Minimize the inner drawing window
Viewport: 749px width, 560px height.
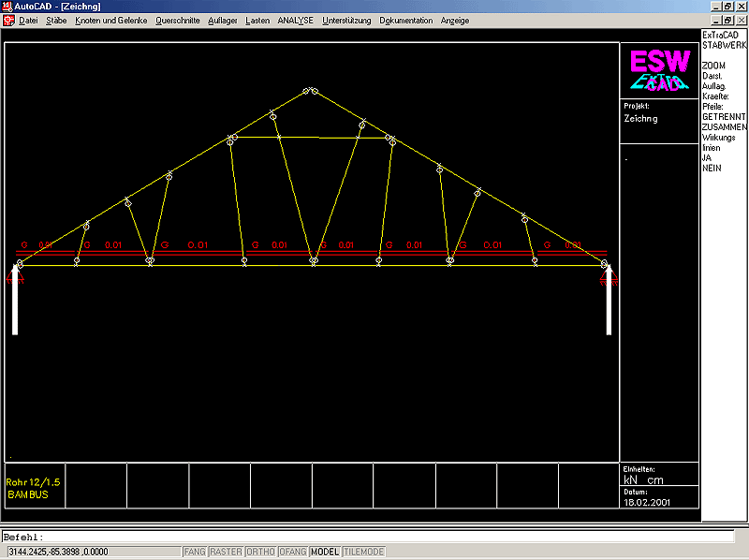tap(716, 21)
